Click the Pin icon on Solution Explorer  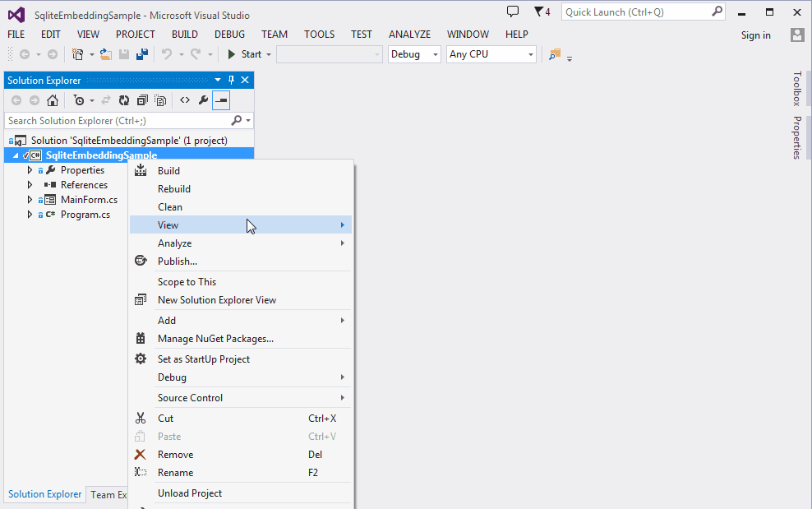click(x=233, y=80)
